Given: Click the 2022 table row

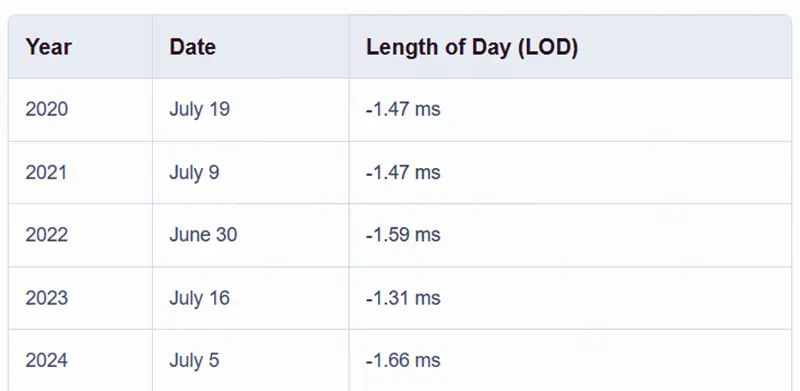Looking at the screenshot, I should click(400, 235).
